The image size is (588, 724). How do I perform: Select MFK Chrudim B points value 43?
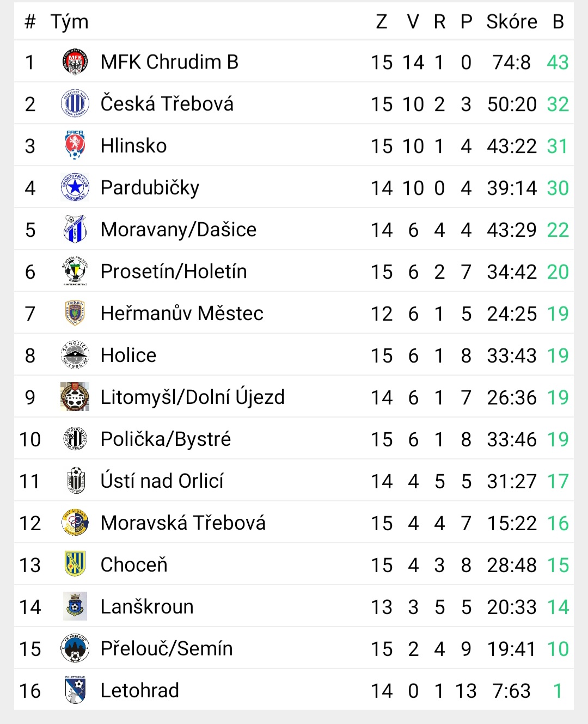(x=558, y=63)
